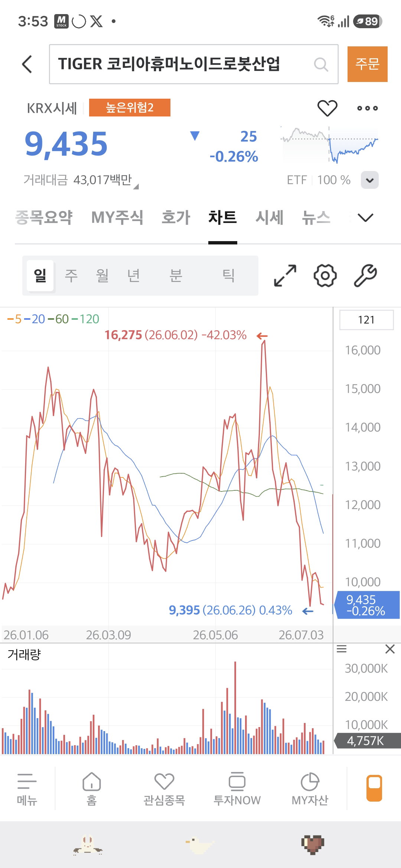Select the 일 daily chart period

click(x=40, y=276)
